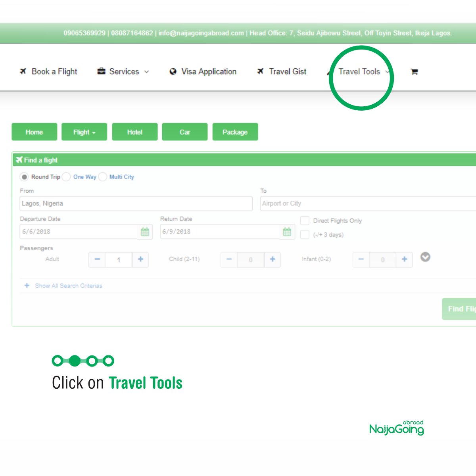The width and height of the screenshot is (476, 476).
Task: Click the calendar icon for Return Date
Action: tap(287, 232)
